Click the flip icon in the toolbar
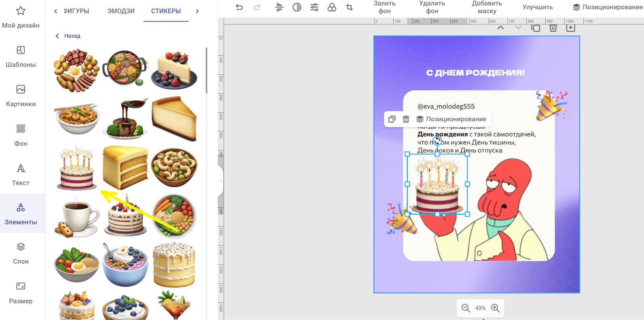The width and height of the screenshot is (644, 320). (x=279, y=7)
